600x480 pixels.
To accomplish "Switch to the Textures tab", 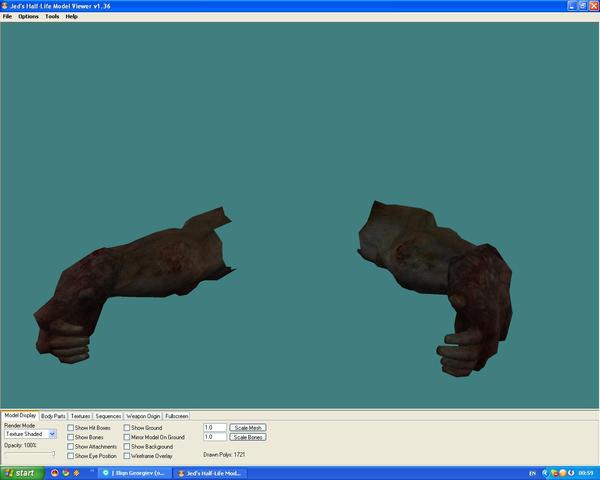I will (x=80, y=416).
